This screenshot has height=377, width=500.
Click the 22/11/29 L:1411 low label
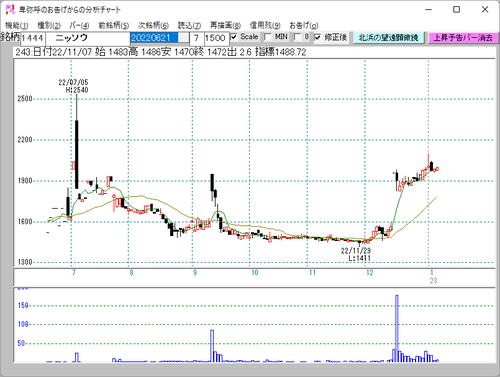pyautogui.click(x=356, y=254)
